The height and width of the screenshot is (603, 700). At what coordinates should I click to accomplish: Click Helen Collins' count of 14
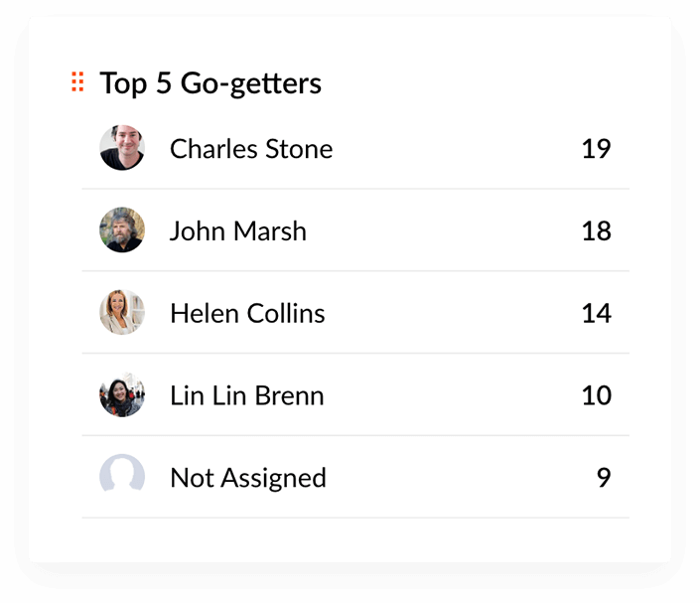pos(596,314)
